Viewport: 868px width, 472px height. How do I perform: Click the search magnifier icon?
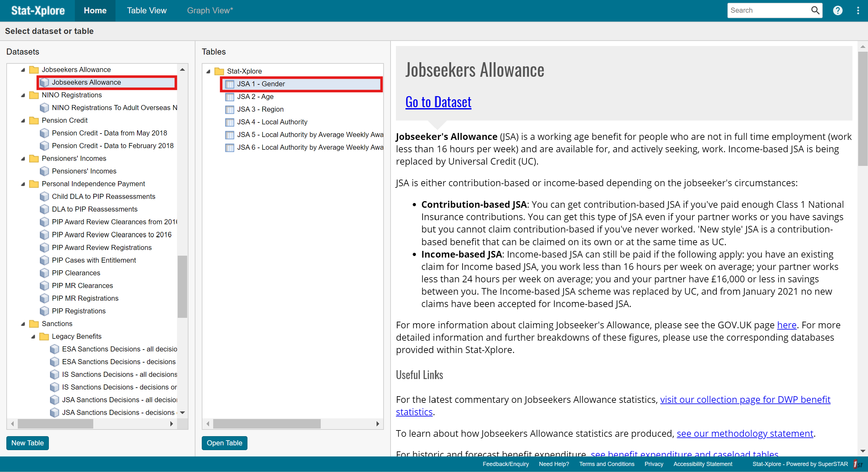815,10
